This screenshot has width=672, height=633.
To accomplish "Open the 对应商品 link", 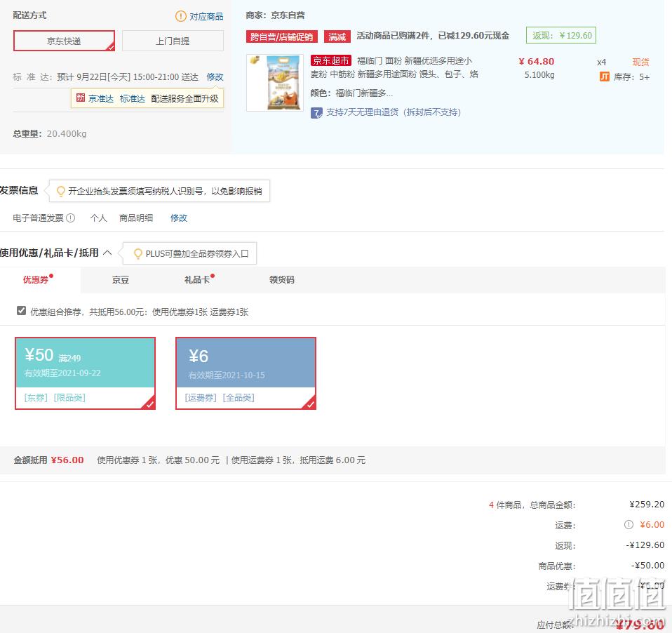I will pos(206,16).
